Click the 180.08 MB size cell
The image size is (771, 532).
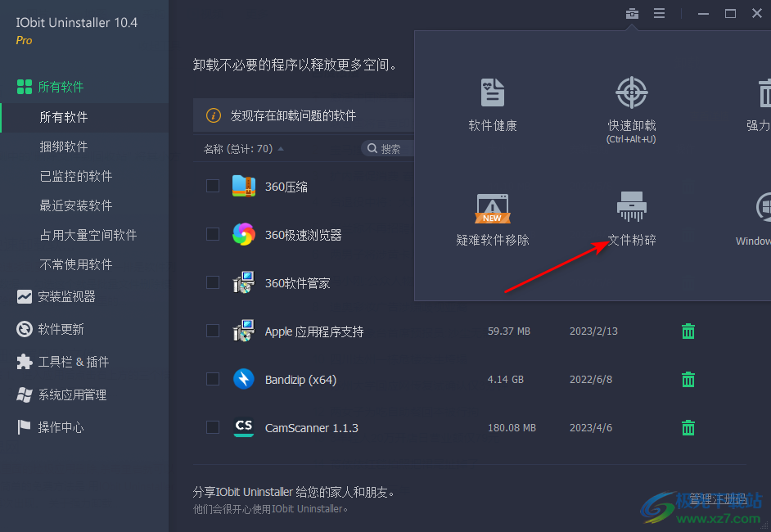point(512,428)
